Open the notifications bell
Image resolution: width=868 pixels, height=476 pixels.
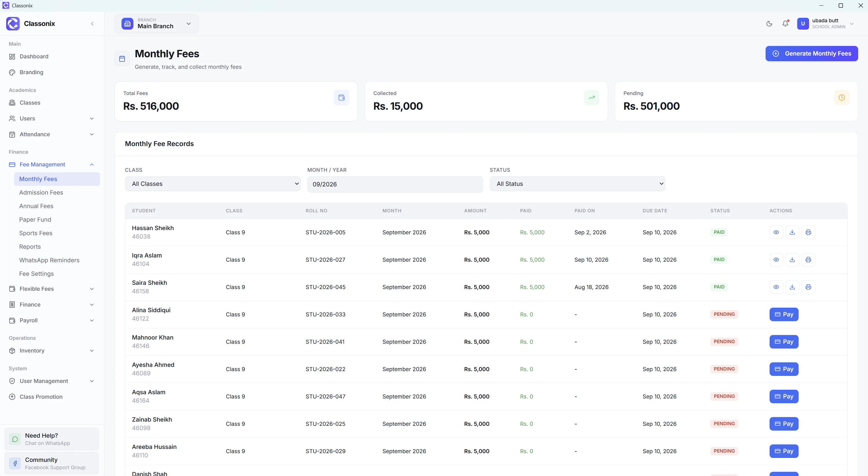[x=785, y=24]
